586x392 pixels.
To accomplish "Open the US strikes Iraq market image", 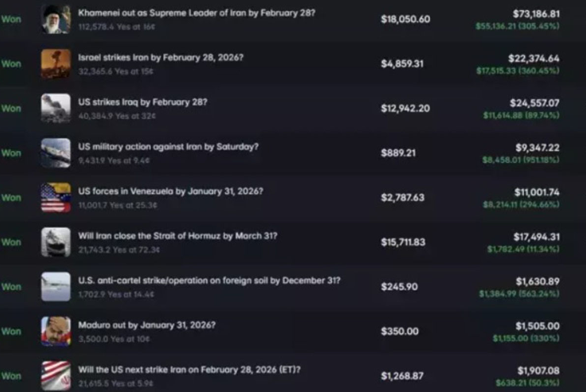I will [56, 109].
